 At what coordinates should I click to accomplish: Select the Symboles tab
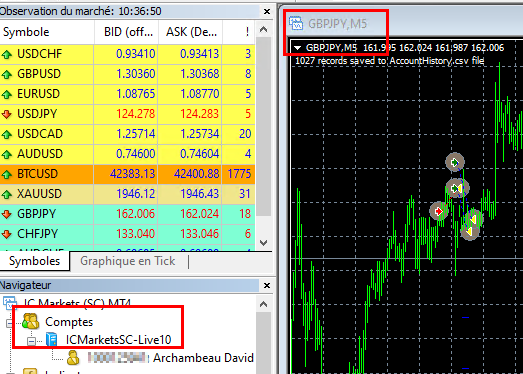(34, 261)
